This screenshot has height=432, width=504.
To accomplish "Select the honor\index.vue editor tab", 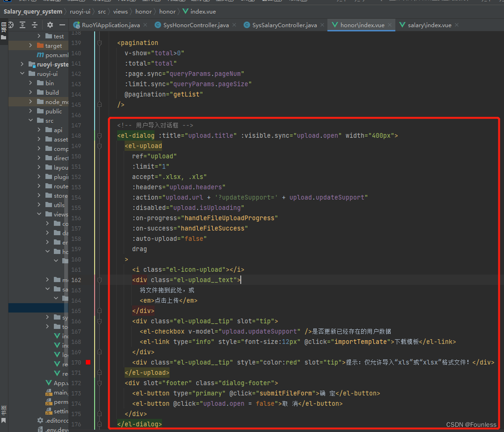I will point(362,25).
